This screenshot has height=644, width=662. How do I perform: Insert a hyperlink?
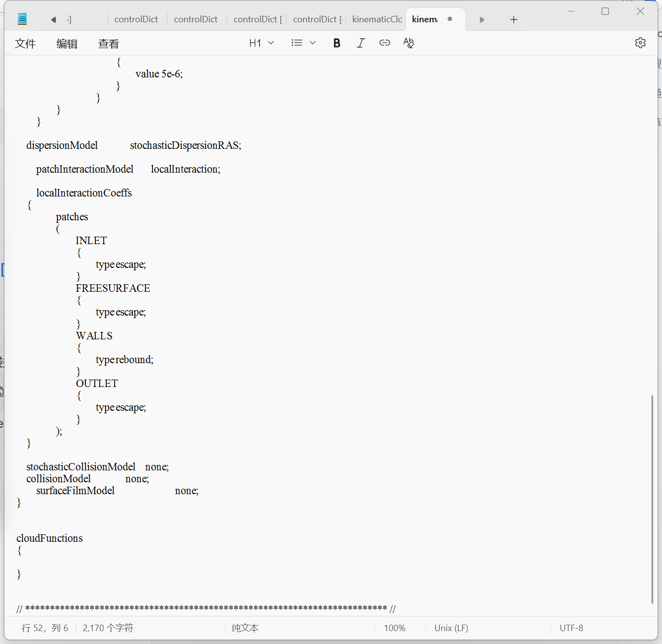385,43
